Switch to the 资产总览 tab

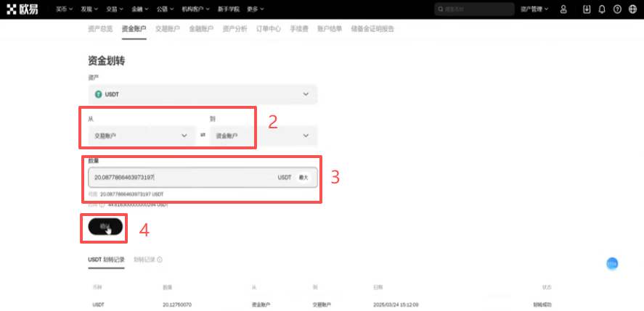point(100,29)
